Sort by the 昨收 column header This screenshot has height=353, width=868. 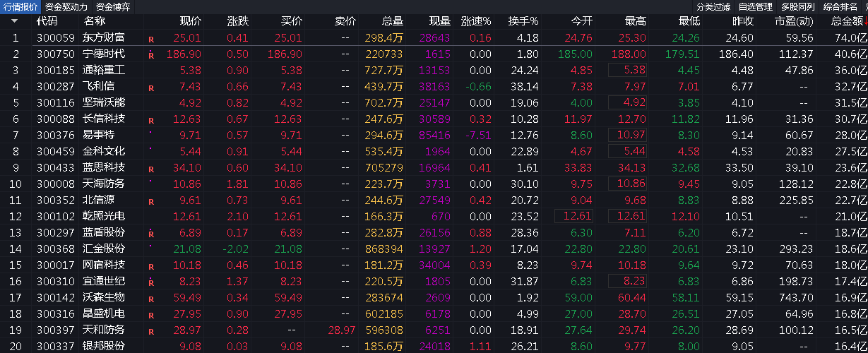coord(743,21)
